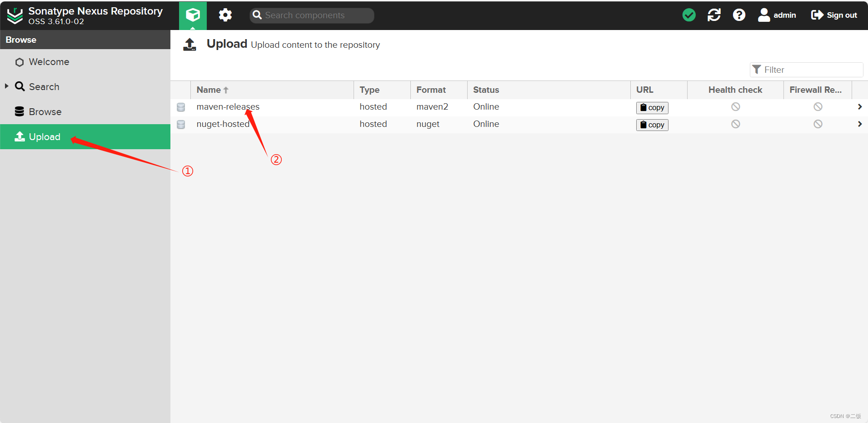Click the green system status check icon
This screenshot has height=423, width=868.
[689, 15]
